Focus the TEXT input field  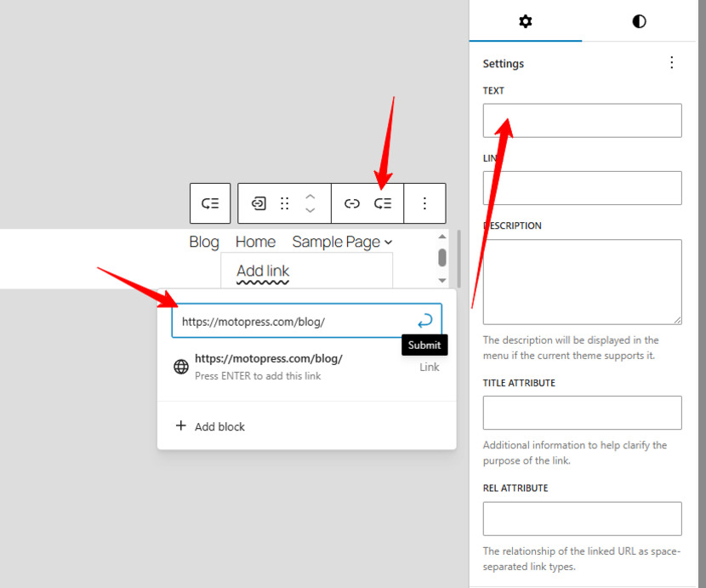tap(582, 121)
